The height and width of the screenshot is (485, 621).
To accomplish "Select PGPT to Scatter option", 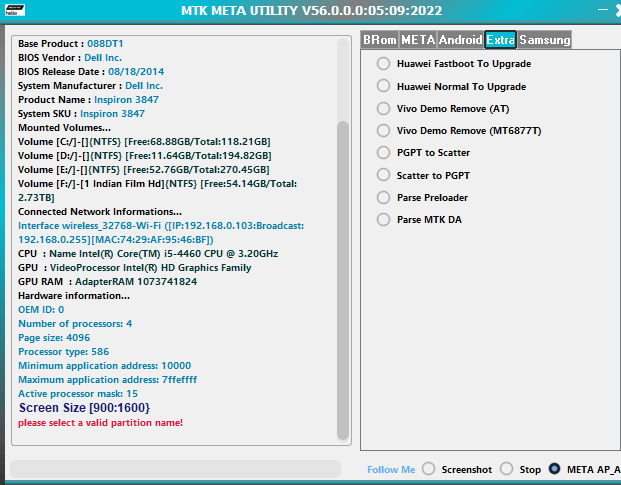I will point(423,153).
